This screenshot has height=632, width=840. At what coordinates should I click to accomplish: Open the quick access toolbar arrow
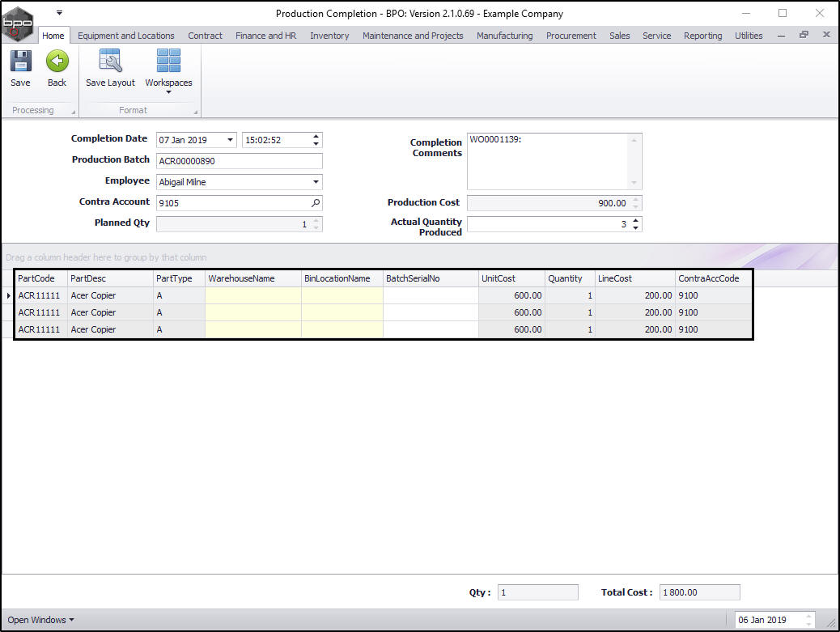coord(59,12)
